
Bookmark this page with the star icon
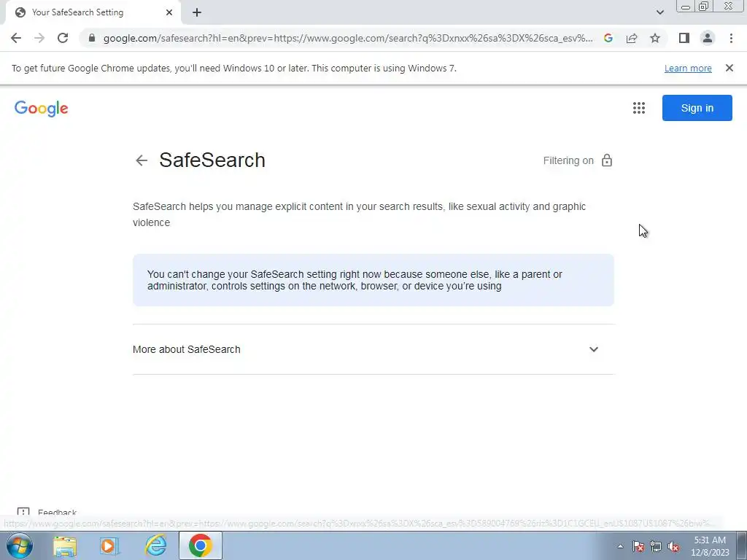click(655, 38)
